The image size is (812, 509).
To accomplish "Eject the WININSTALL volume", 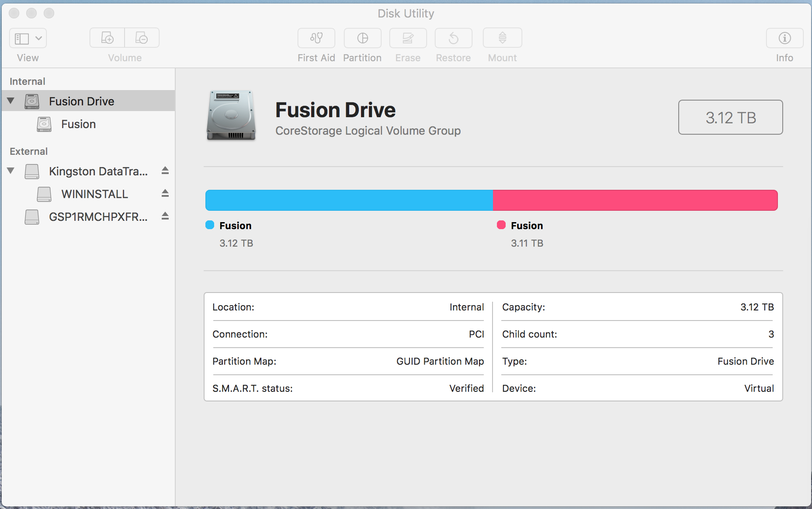I will [x=165, y=193].
